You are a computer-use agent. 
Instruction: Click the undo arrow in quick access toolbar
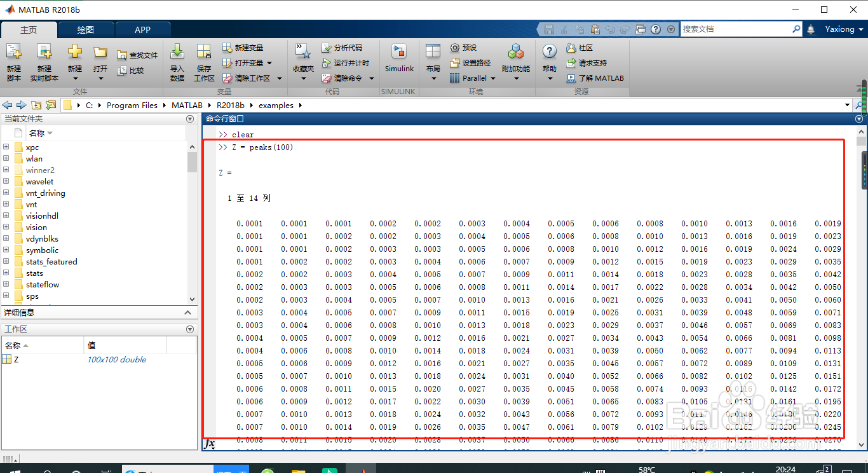tap(611, 29)
